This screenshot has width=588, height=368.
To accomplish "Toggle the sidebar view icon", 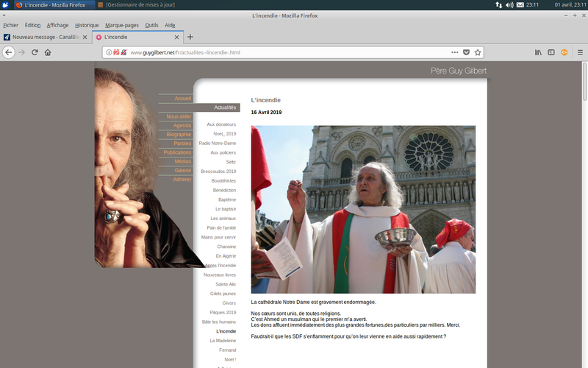I will pyautogui.click(x=551, y=52).
